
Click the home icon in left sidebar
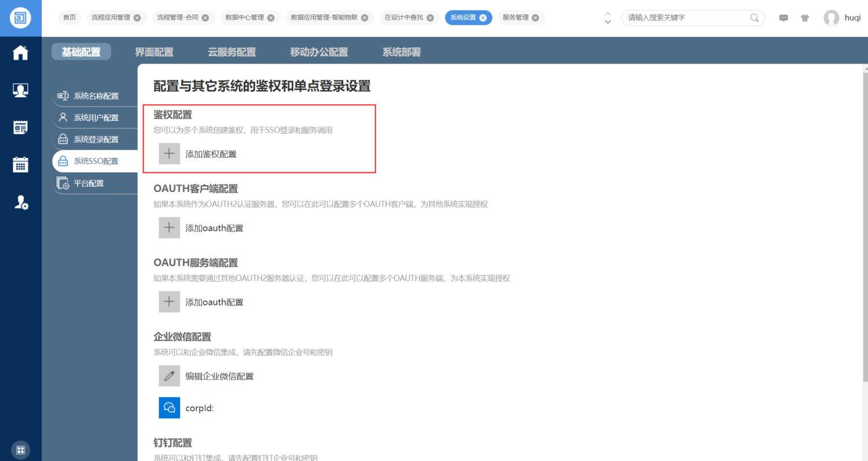point(21,53)
